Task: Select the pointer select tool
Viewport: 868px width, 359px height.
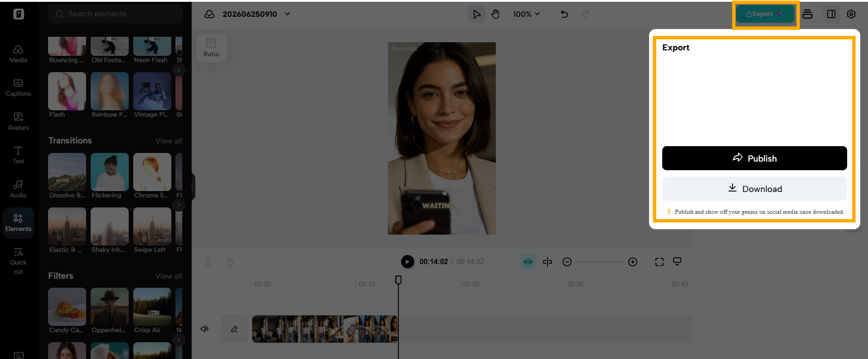Action: [x=476, y=14]
